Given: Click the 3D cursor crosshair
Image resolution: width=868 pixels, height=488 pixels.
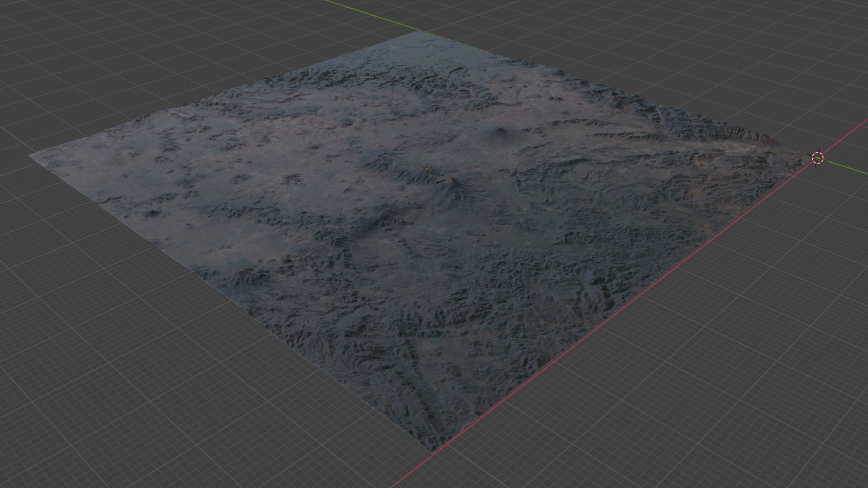Looking at the screenshot, I should click(818, 158).
